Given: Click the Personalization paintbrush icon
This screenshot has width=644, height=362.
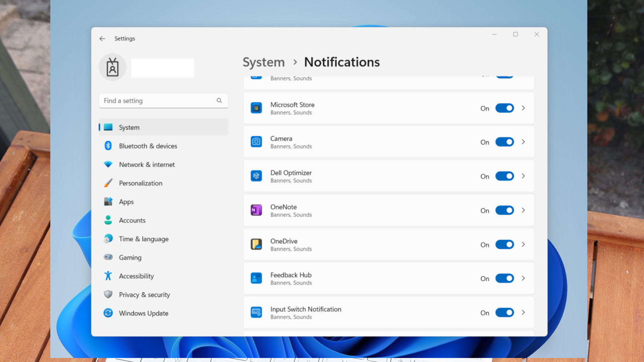Looking at the screenshot, I should [x=108, y=183].
